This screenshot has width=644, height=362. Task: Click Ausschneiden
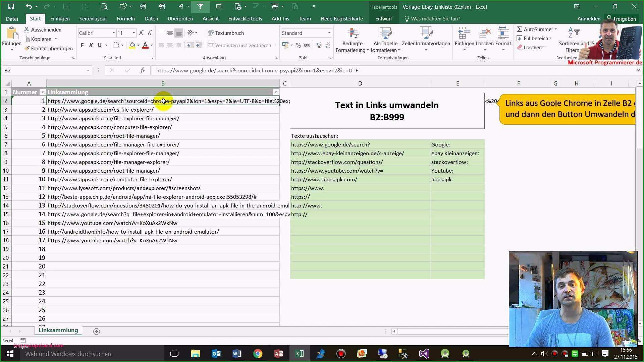[x=43, y=30]
